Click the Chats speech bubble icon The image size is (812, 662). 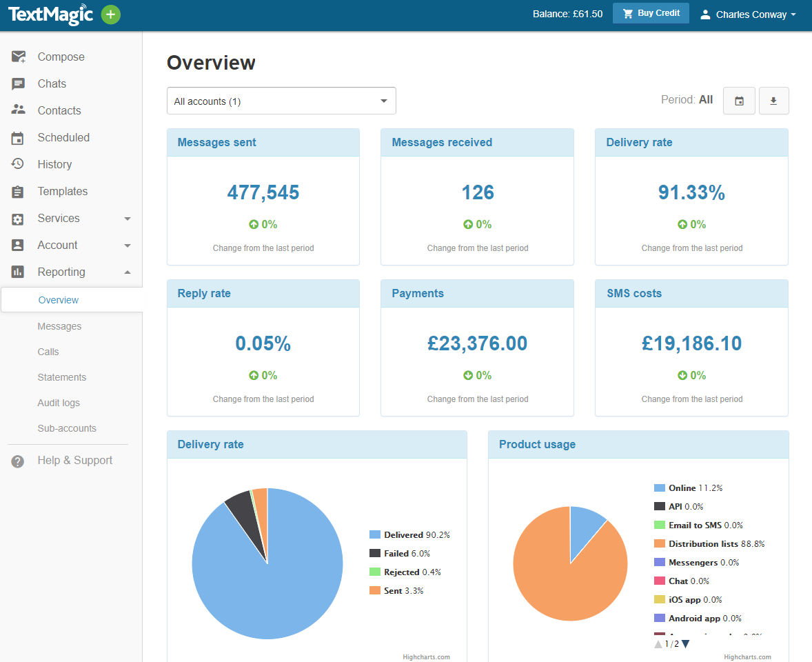point(18,84)
